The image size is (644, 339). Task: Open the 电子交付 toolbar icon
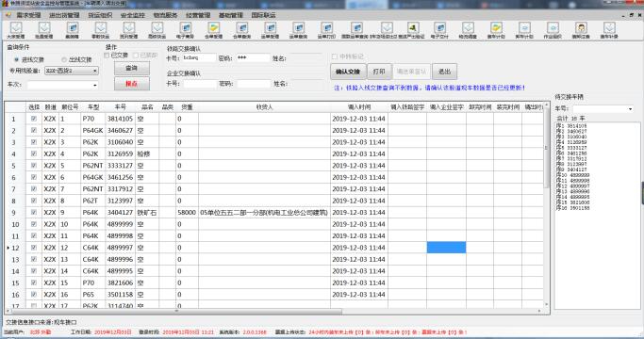point(440,30)
